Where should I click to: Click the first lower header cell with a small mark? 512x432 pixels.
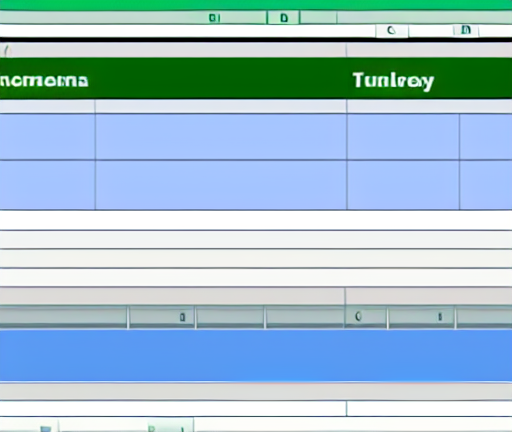(x=162, y=317)
